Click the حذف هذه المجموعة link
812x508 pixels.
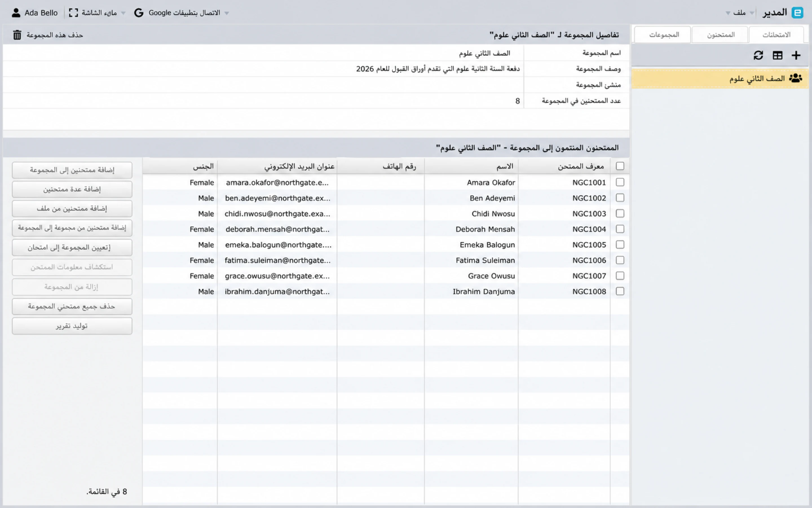point(55,35)
